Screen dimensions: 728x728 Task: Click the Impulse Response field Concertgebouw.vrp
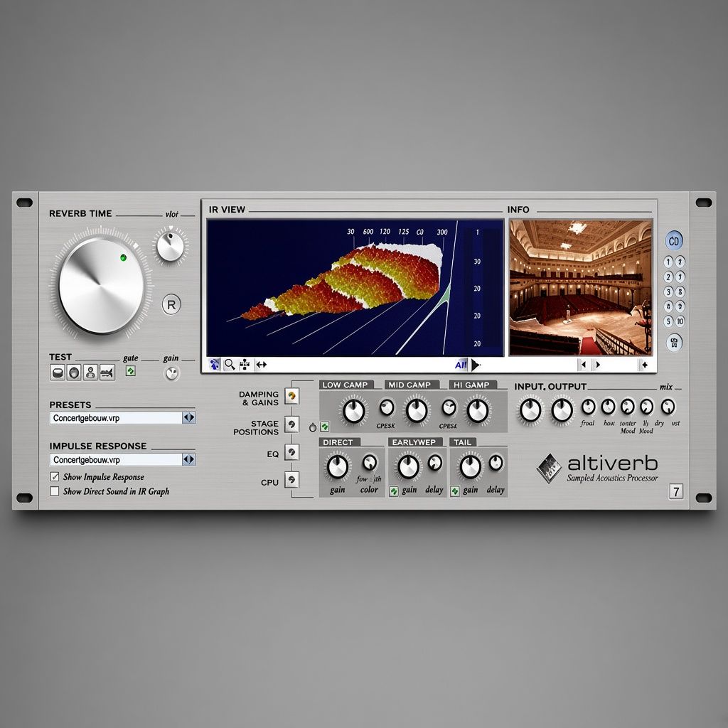point(116,460)
